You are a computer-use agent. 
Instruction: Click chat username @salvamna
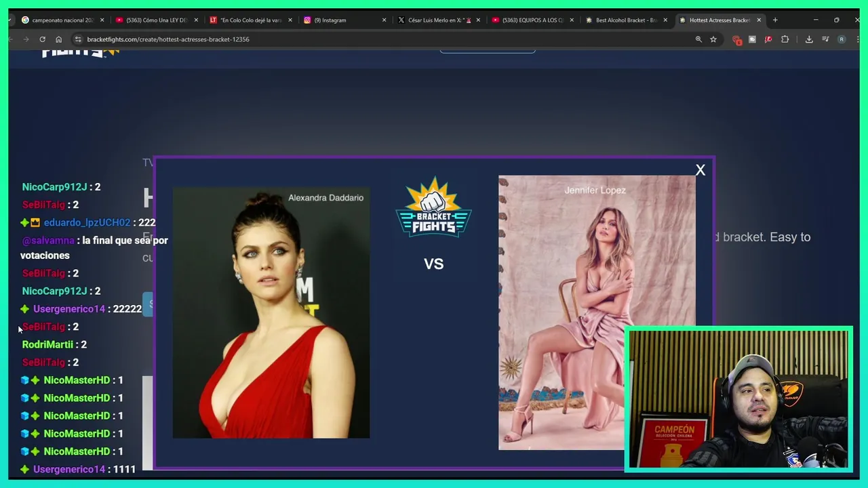coord(48,241)
